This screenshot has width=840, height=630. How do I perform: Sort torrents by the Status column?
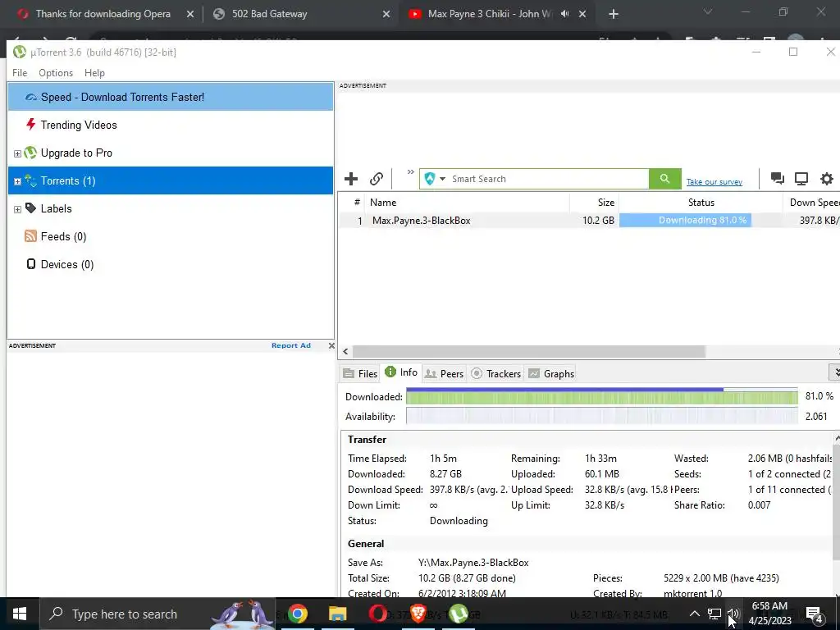pos(701,203)
